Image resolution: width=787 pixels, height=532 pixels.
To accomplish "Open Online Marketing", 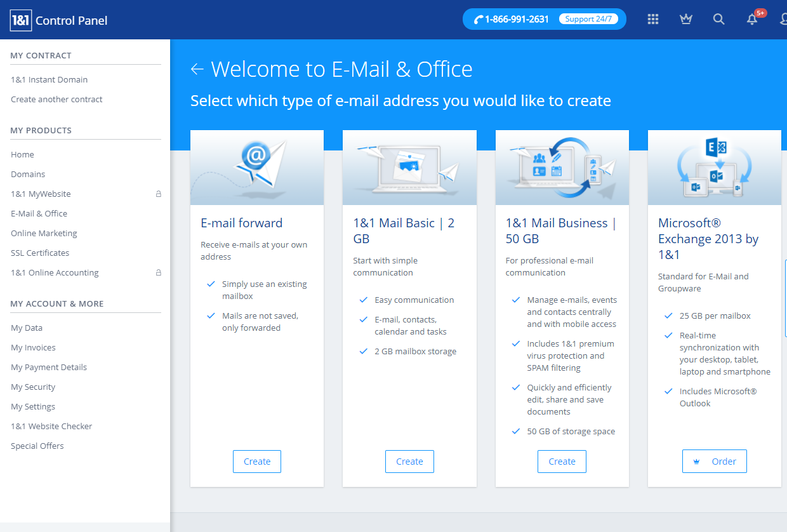I will [x=44, y=234].
